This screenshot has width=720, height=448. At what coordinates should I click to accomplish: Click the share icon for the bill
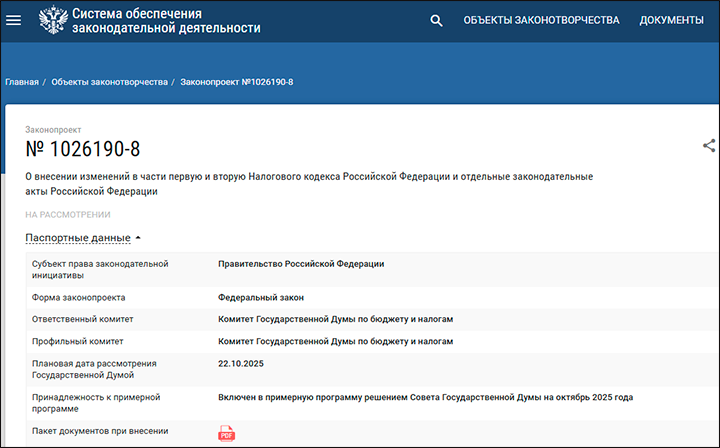pyautogui.click(x=709, y=146)
